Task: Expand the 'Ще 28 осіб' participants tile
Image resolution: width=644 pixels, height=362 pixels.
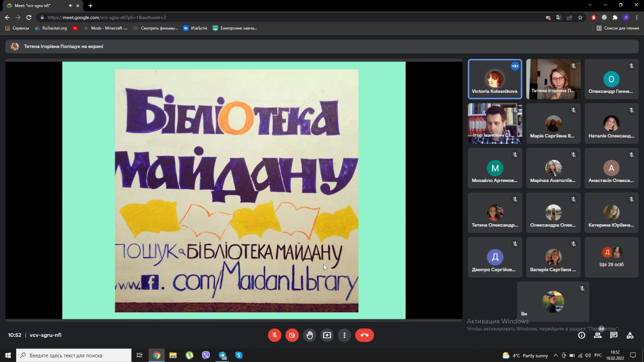Action: (x=612, y=257)
